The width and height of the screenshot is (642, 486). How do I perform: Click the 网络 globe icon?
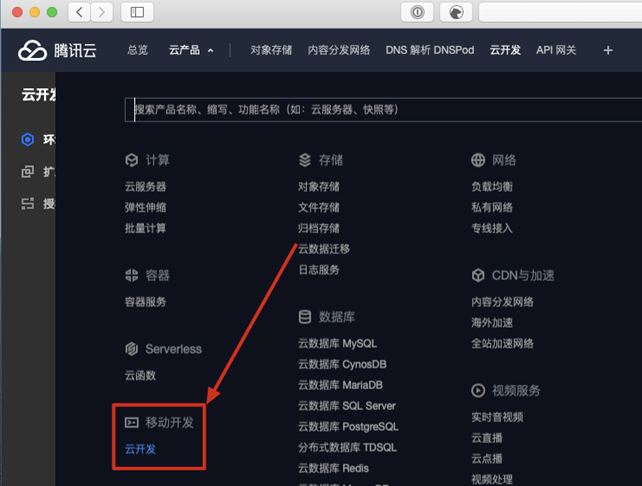(478, 160)
